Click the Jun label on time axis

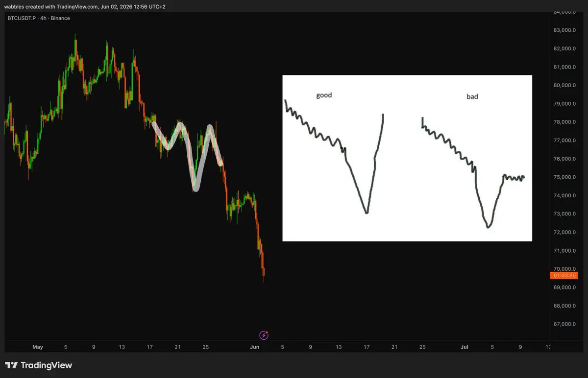(254, 347)
